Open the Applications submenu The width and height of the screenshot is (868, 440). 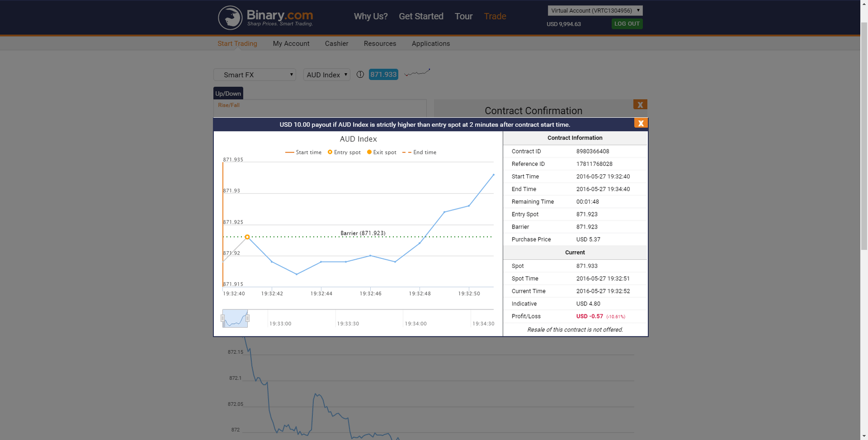(431, 43)
